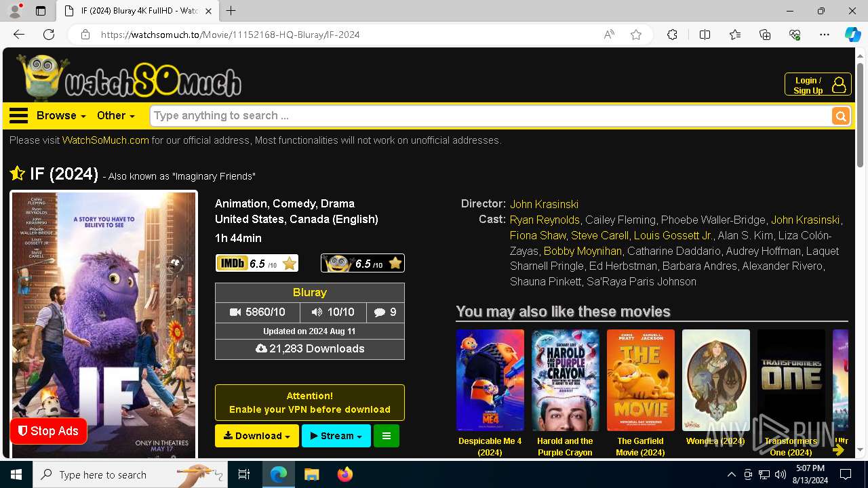The width and height of the screenshot is (868, 488).
Task: Click the video quality 5860/10 camera cell
Action: tap(257, 312)
